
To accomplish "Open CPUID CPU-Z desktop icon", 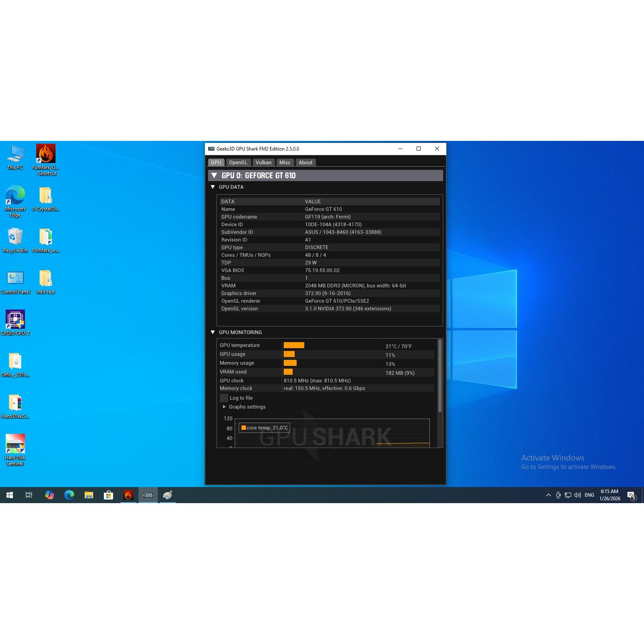I will pos(15,320).
